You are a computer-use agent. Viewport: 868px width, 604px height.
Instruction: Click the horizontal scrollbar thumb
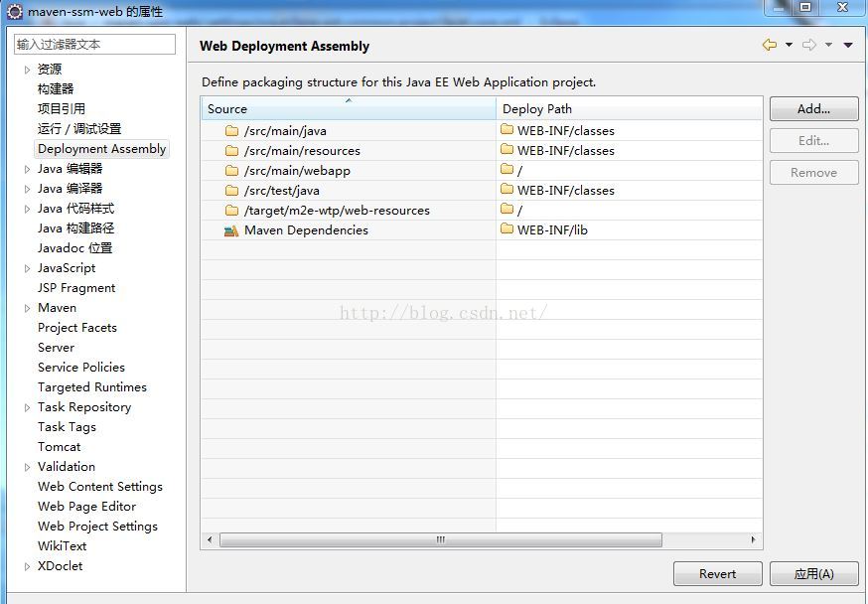pos(441,539)
